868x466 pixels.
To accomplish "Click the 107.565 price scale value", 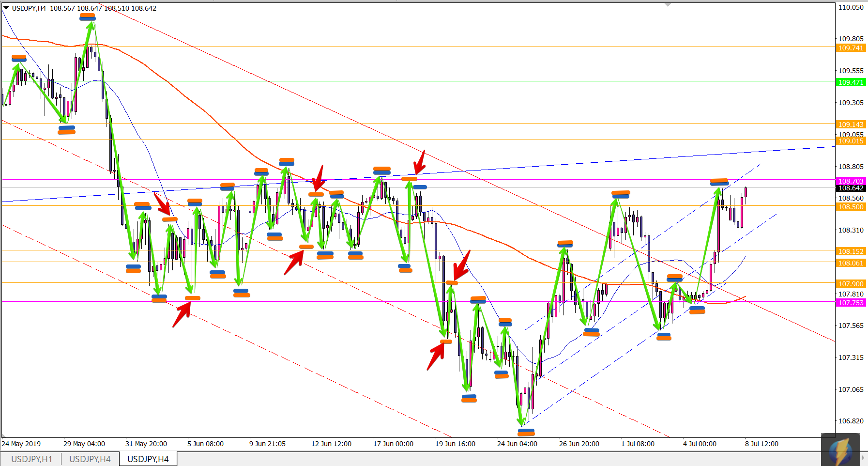I will 851,326.
